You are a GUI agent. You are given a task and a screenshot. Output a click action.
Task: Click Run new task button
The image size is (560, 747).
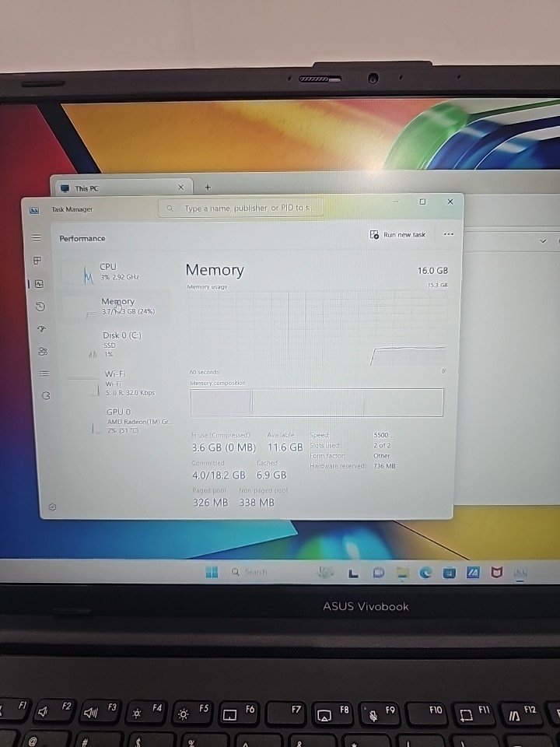tap(397, 234)
